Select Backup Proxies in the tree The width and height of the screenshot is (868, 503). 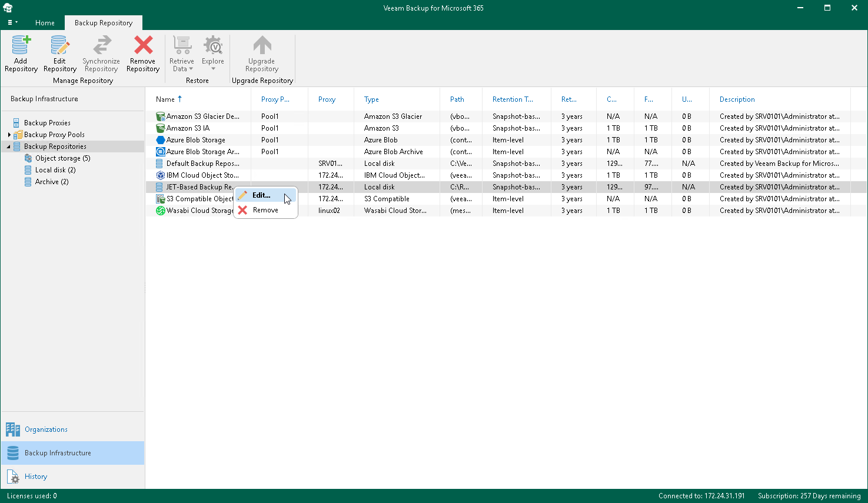click(47, 123)
